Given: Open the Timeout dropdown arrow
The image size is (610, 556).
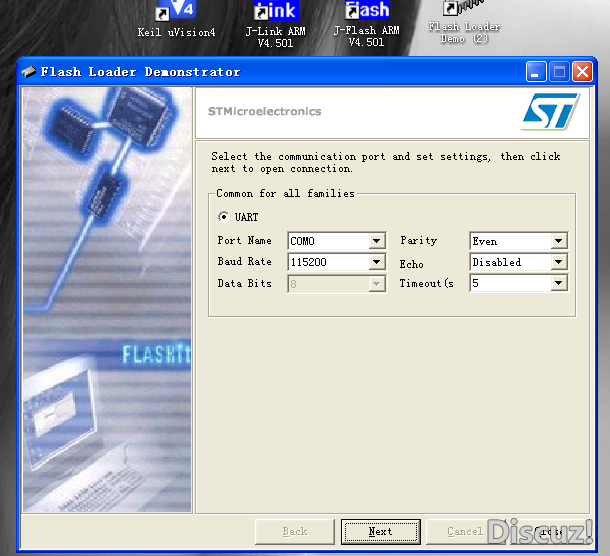Looking at the screenshot, I should pos(559,283).
